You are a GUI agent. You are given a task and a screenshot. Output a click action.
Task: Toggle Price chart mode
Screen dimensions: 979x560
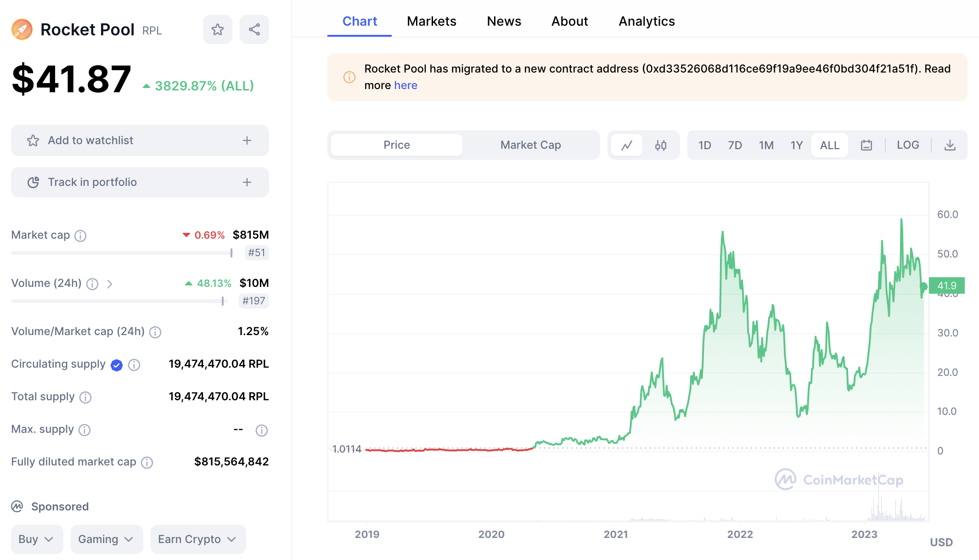click(397, 145)
